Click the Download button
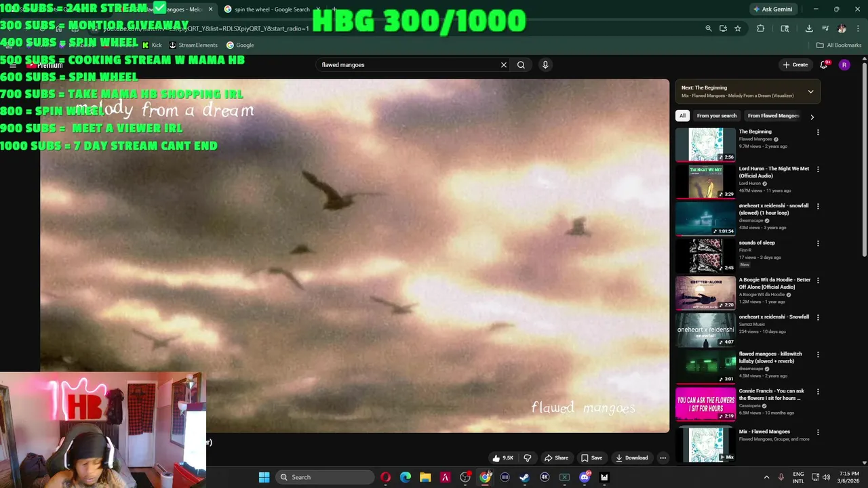The image size is (868, 488). [x=631, y=457]
